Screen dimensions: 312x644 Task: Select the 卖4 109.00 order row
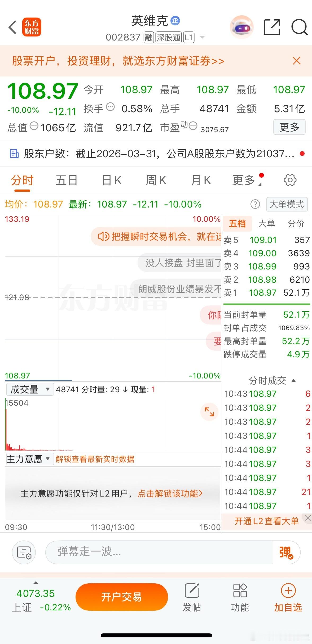tap(267, 253)
